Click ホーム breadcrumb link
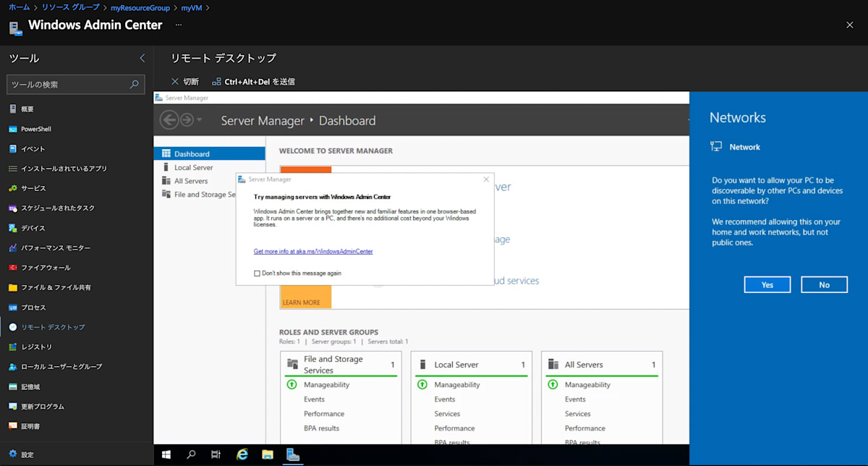868x466 pixels. [x=20, y=7]
